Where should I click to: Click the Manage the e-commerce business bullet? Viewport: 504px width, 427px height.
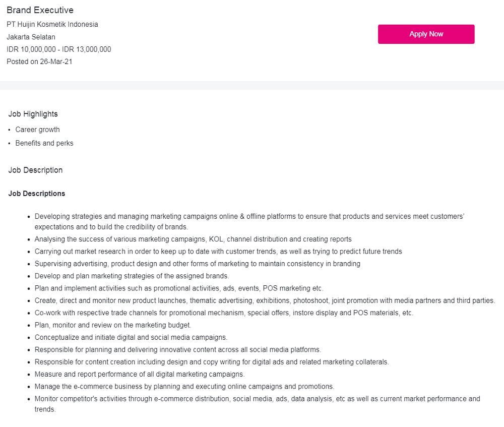(x=184, y=387)
